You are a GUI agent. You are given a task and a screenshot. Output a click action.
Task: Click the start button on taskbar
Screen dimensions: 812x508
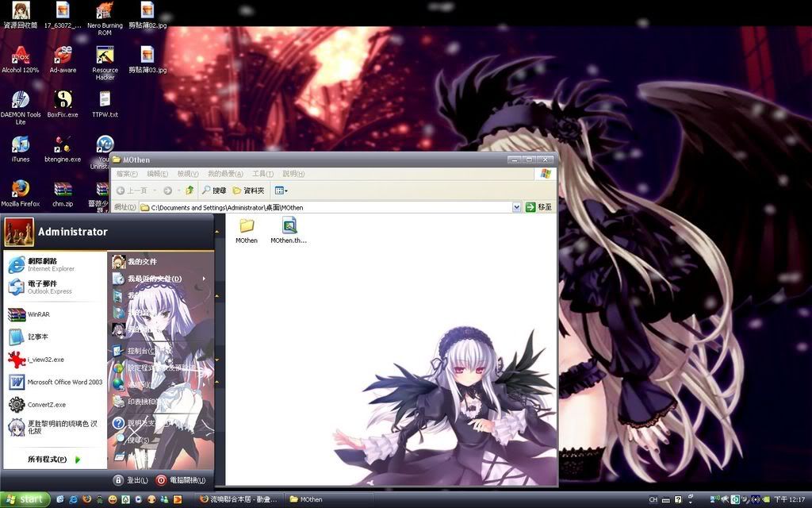point(25,500)
